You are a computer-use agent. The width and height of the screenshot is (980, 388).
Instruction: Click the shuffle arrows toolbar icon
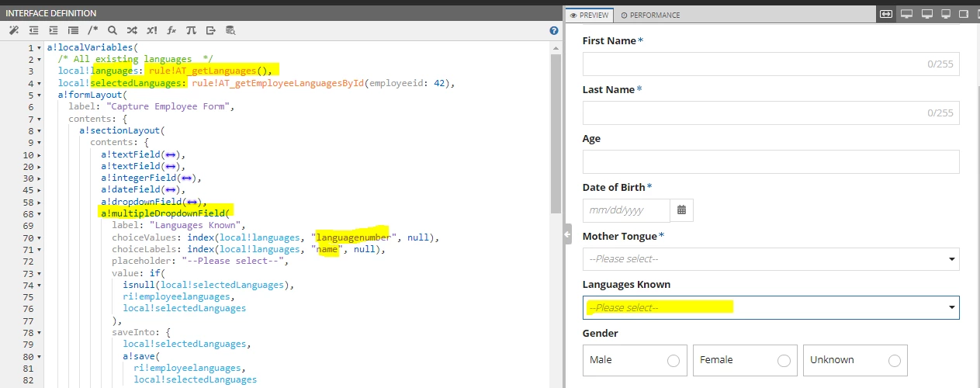pyautogui.click(x=132, y=30)
